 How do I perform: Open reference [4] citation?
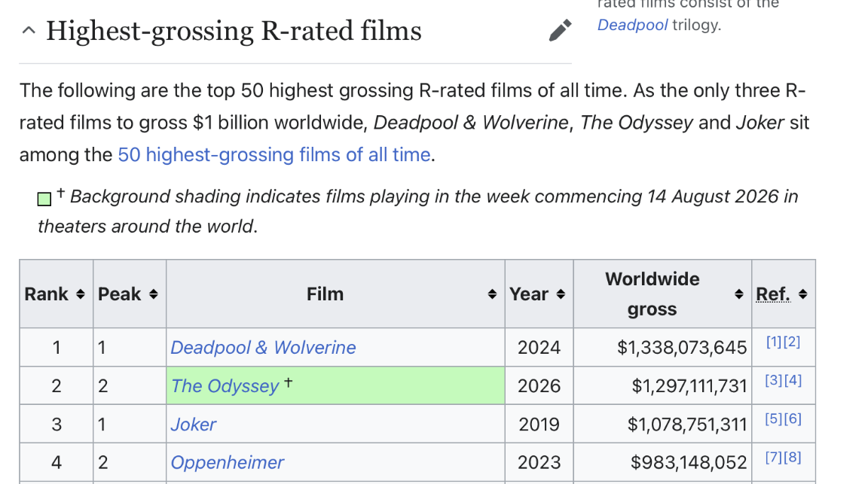(793, 381)
